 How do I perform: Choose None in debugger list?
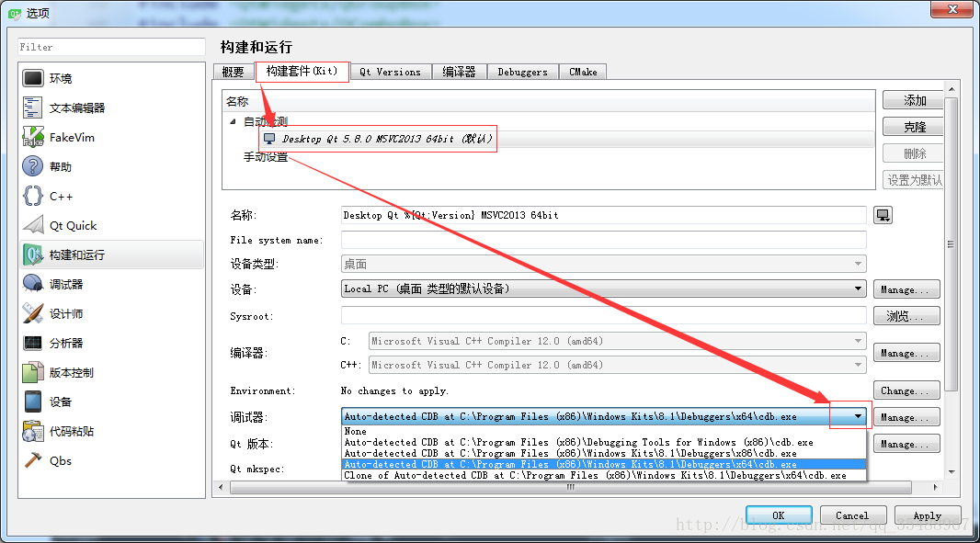click(x=604, y=431)
